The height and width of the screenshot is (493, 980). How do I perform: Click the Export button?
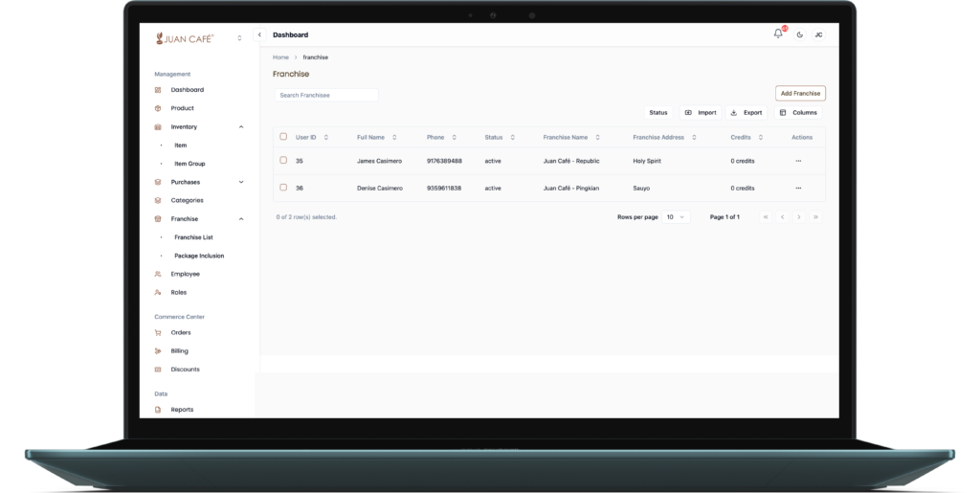tap(746, 113)
